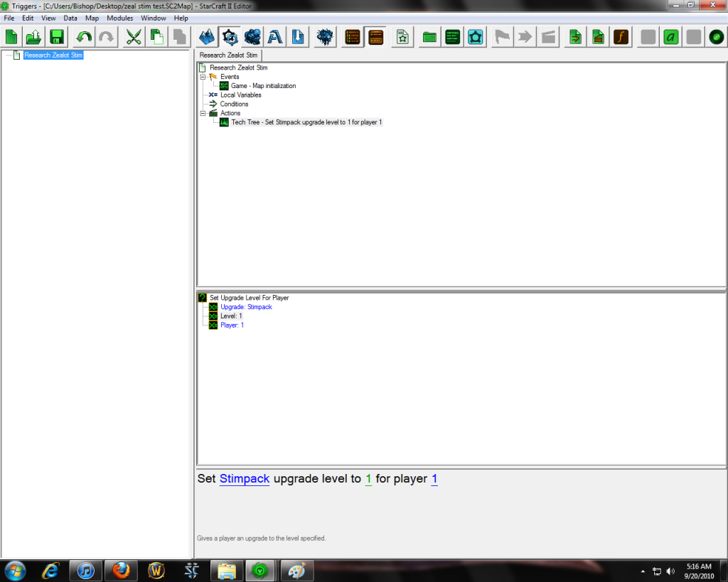Click the second brown list panel icon
The image size is (728, 582).
point(375,37)
